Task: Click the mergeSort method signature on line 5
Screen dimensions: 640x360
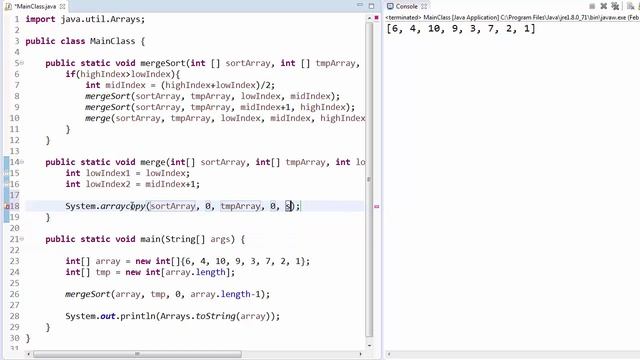Action: (203, 63)
